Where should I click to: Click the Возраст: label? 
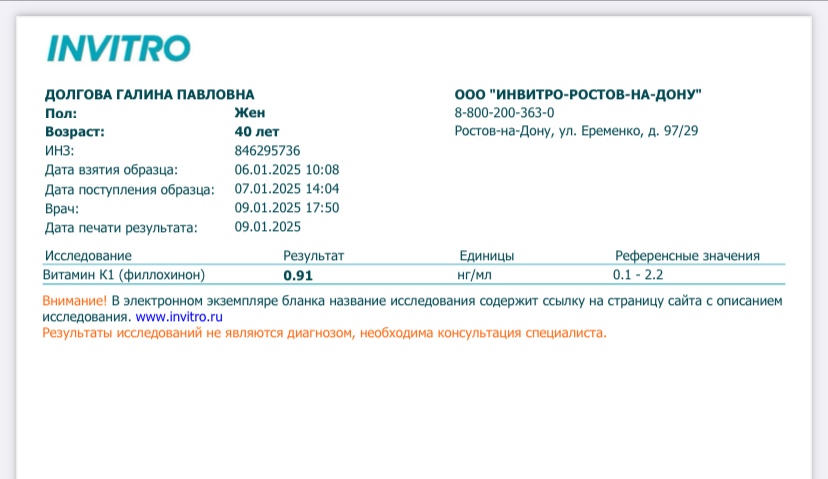[75, 132]
